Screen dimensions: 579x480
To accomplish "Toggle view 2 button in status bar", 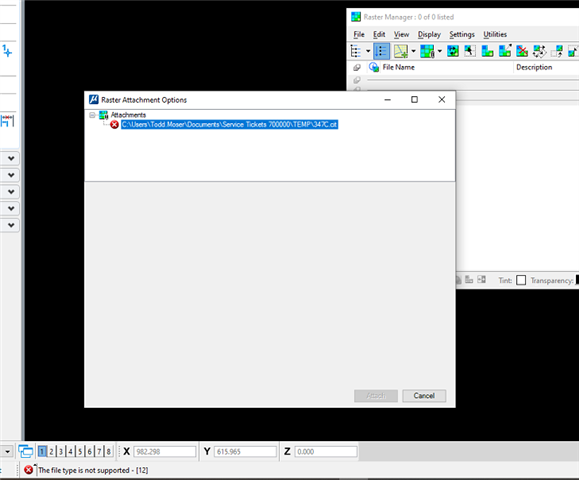I will point(51,451).
